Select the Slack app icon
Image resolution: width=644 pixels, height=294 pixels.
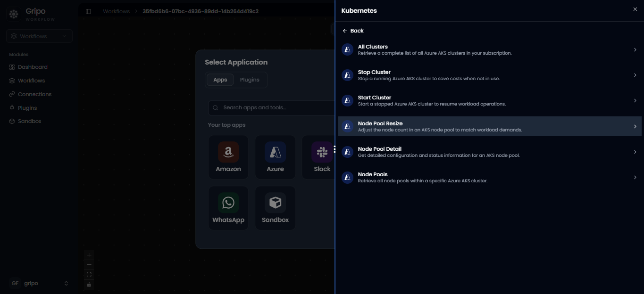[322, 152]
